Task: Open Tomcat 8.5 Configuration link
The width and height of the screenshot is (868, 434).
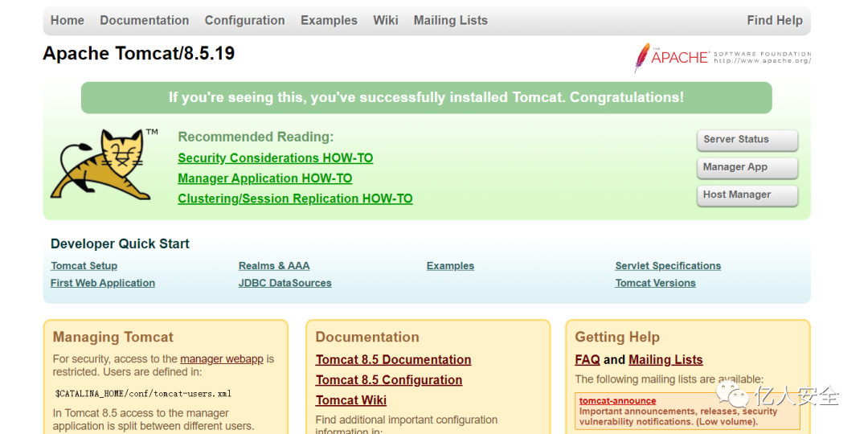Action: point(389,380)
